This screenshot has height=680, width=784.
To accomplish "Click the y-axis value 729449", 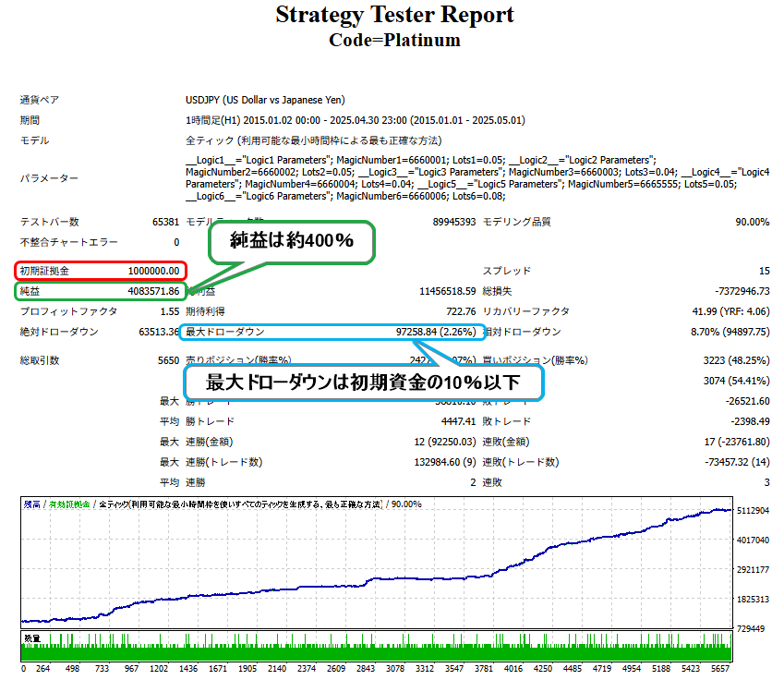I will (x=751, y=628).
